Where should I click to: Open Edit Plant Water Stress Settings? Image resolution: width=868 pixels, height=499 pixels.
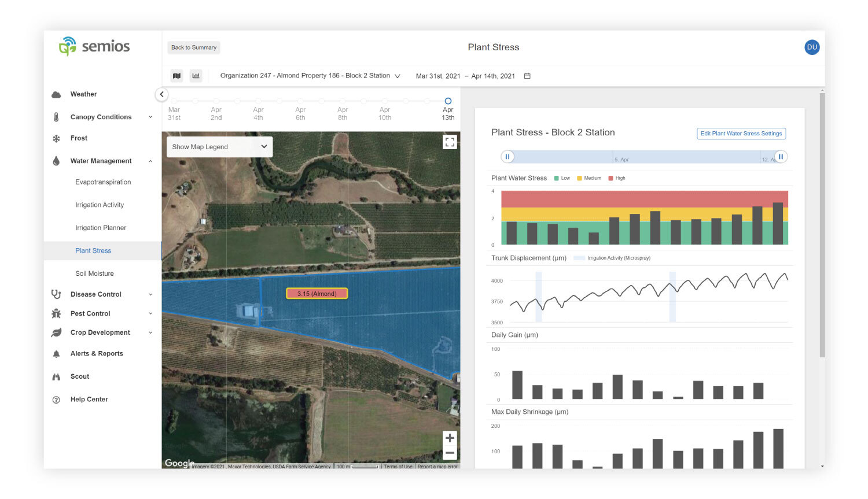tap(741, 134)
